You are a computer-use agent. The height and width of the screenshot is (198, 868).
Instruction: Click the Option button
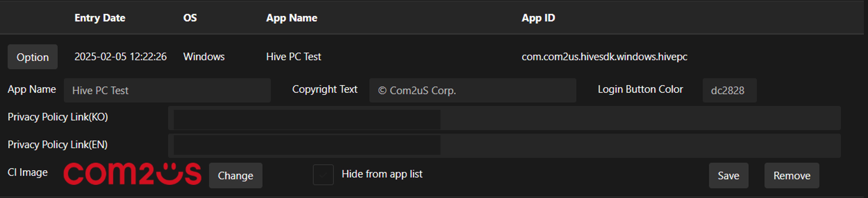point(33,57)
